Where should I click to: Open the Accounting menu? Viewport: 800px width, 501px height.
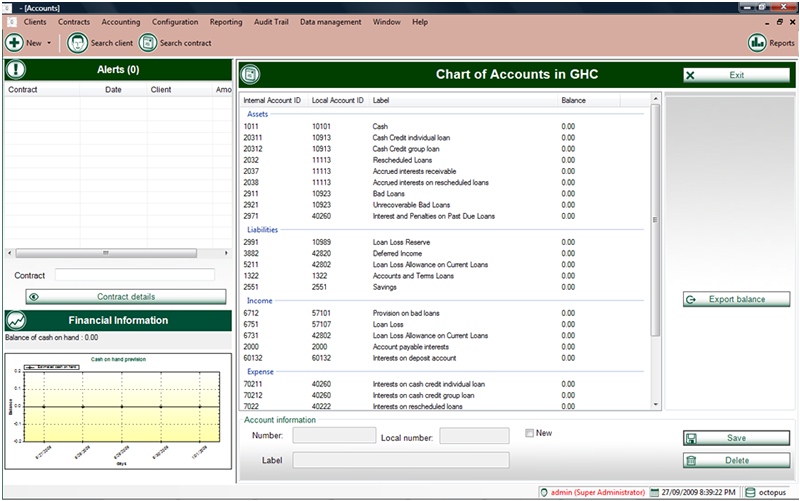click(121, 21)
